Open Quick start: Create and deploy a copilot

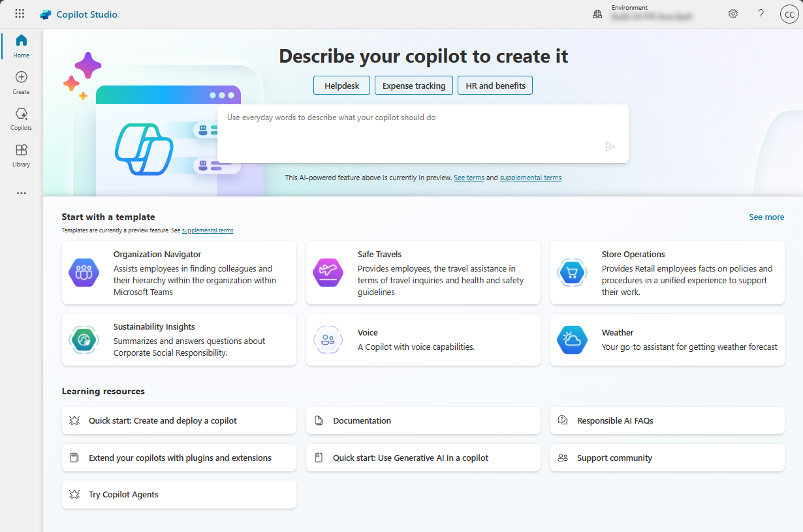[163, 421]
